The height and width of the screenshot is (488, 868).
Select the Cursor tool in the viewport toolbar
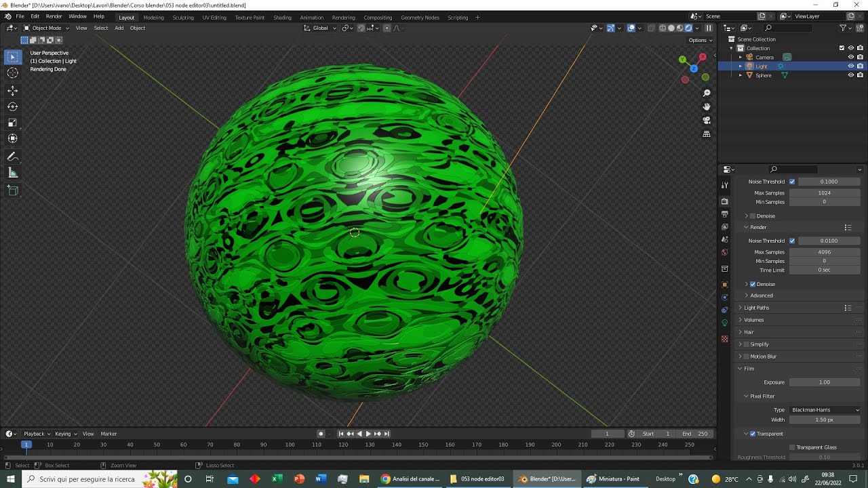tap(13, 73)
